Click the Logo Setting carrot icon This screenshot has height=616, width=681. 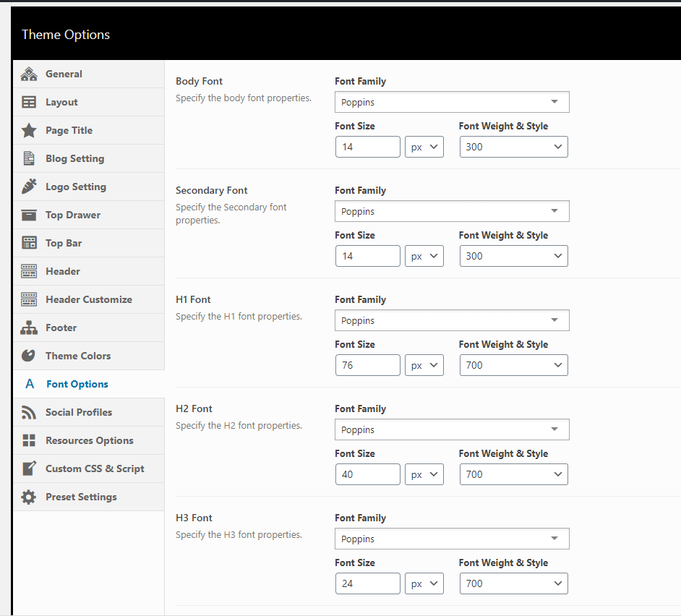[29, 187]
